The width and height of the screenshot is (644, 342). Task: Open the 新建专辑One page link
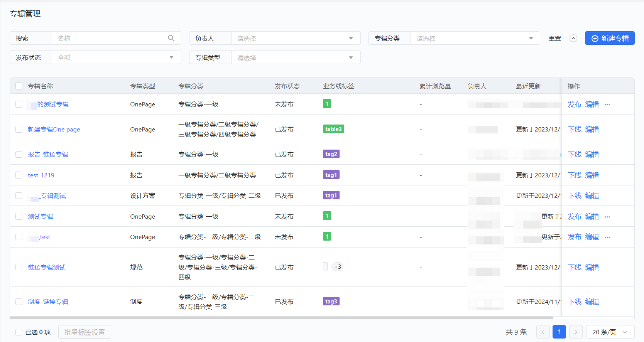click(54, 130)
